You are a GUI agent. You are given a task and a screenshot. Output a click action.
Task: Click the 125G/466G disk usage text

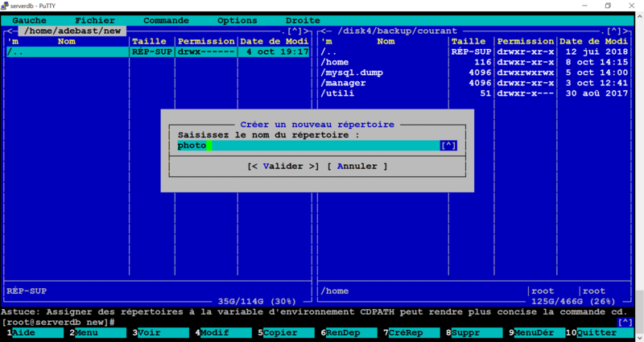pos(573,301)
